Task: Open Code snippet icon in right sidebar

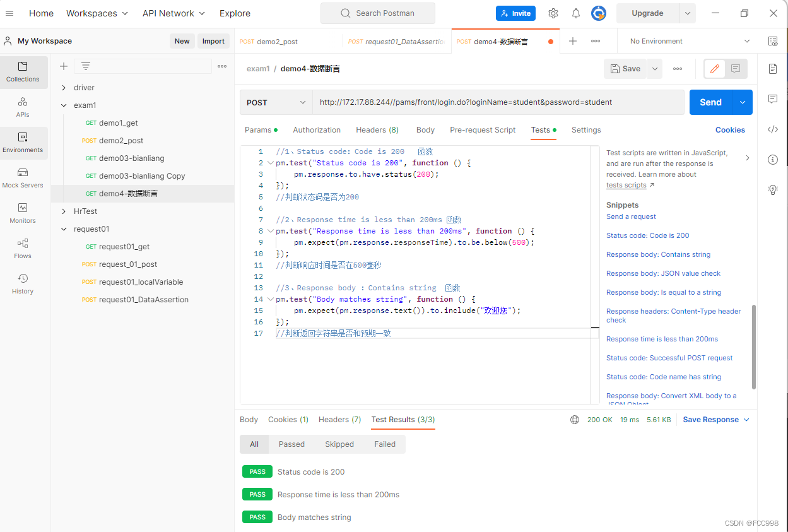Action: click(x=773, y=129)
